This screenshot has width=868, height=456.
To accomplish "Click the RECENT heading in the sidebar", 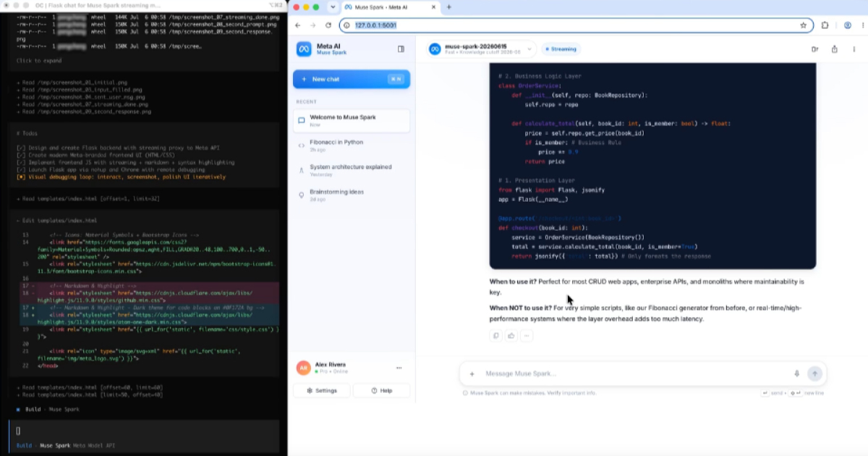I will coord(306,102).
